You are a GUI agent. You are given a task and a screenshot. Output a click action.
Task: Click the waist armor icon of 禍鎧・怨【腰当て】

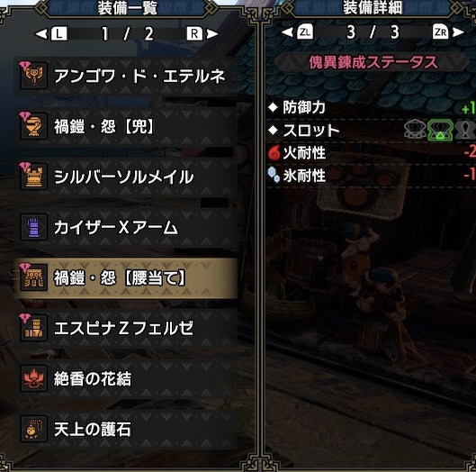point(33,277)
